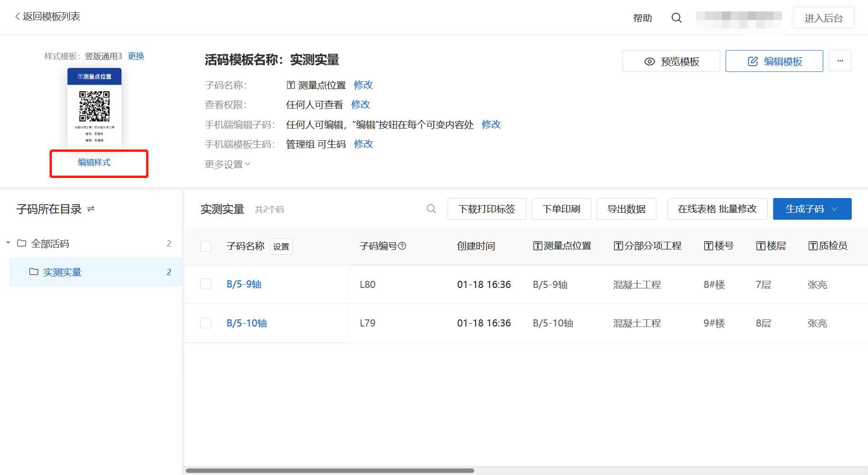The height and width of the screenshot is (475, 868).
Task: Check the checkbox for B/5-9轴 row
Action: (x=206, y=284)
